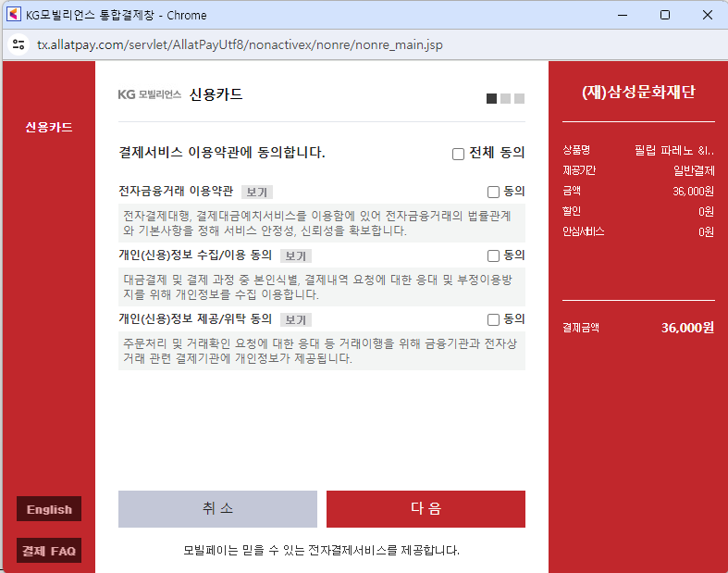This screenshot has width=728, height=573.
Task: Check 동의 for 전자금융거래 이용약관
Action: tap(493, 192)
